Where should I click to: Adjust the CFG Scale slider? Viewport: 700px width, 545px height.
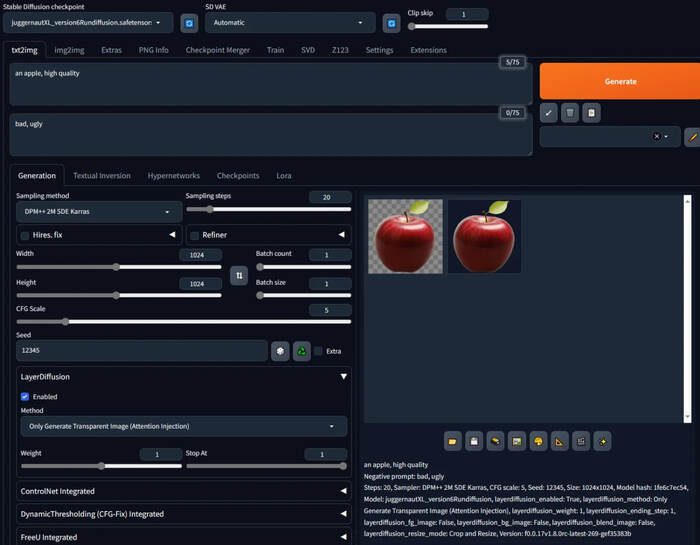(x=183, y=321)
